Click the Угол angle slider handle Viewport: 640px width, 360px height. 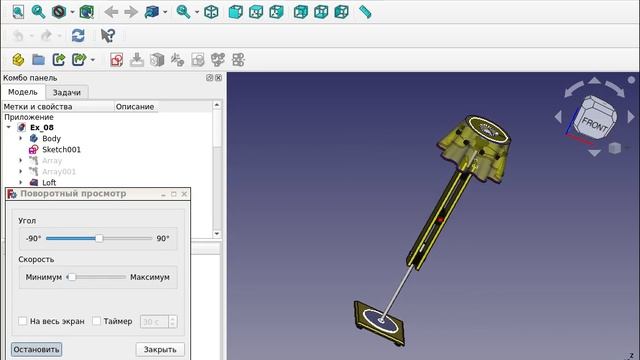(99, 238)
